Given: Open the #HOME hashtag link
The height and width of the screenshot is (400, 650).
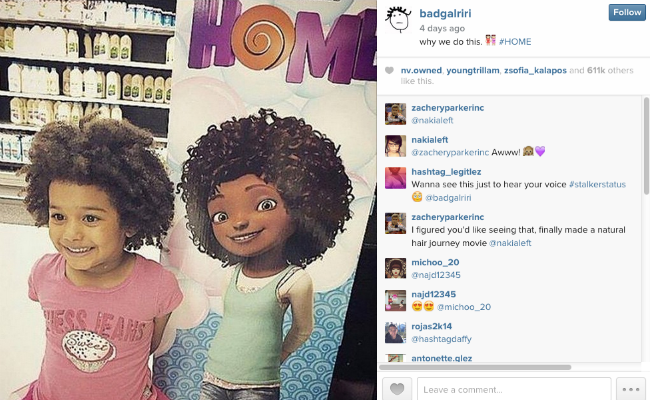Looking at the screenshot, I should [x=515, y=42].
